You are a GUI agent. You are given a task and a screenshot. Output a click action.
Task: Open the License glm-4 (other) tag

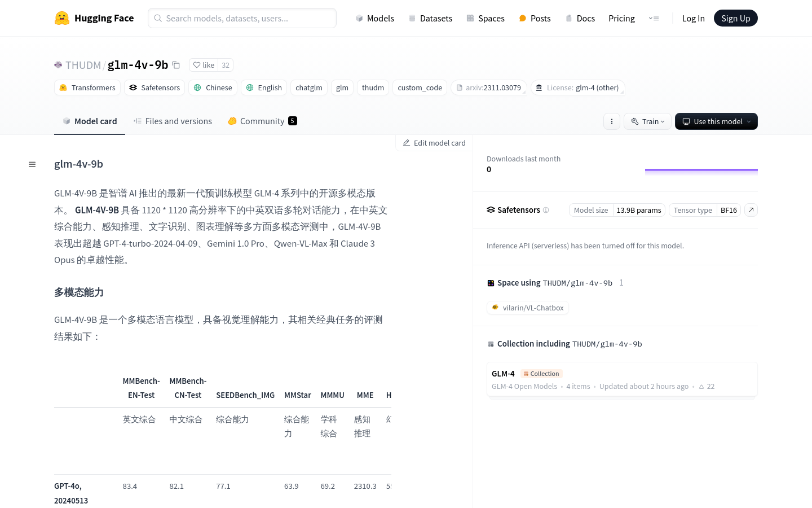[x=577, y=87]
